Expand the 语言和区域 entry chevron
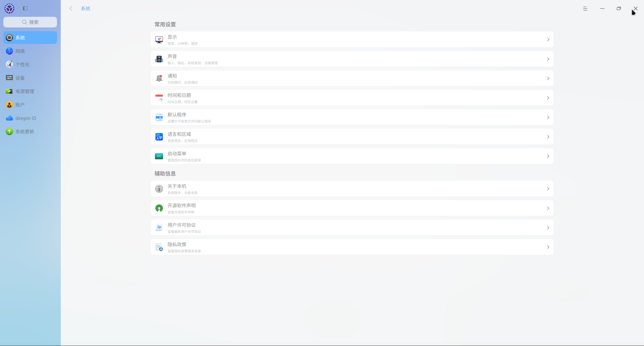644x346 pixels. [x=548, y=136]
